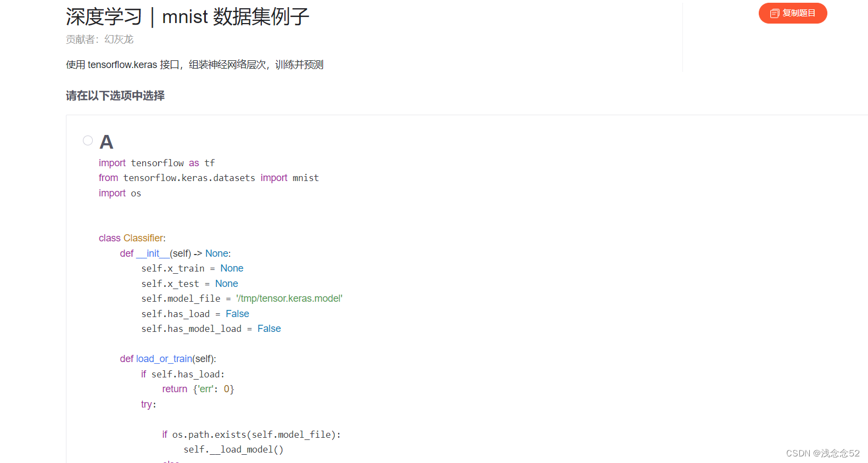Click the 'def __init__(self) -> None:' line
868x463 pixels.
point(175,253)
